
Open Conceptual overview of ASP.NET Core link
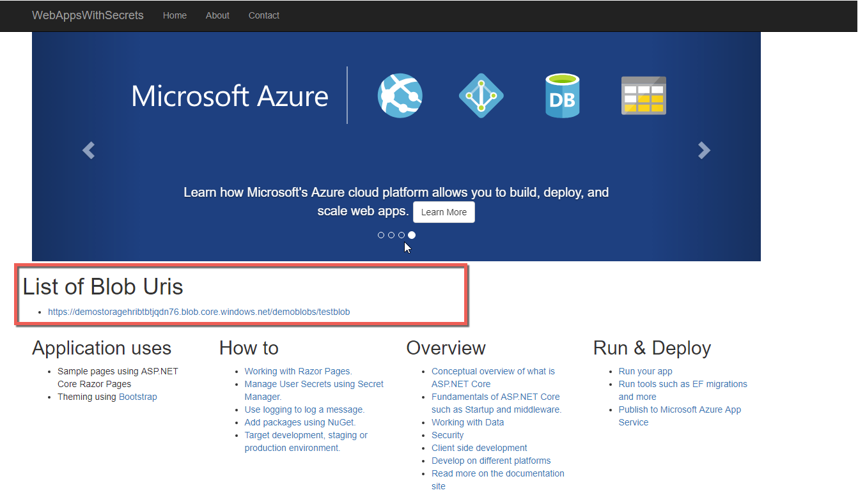coord(493,378)
